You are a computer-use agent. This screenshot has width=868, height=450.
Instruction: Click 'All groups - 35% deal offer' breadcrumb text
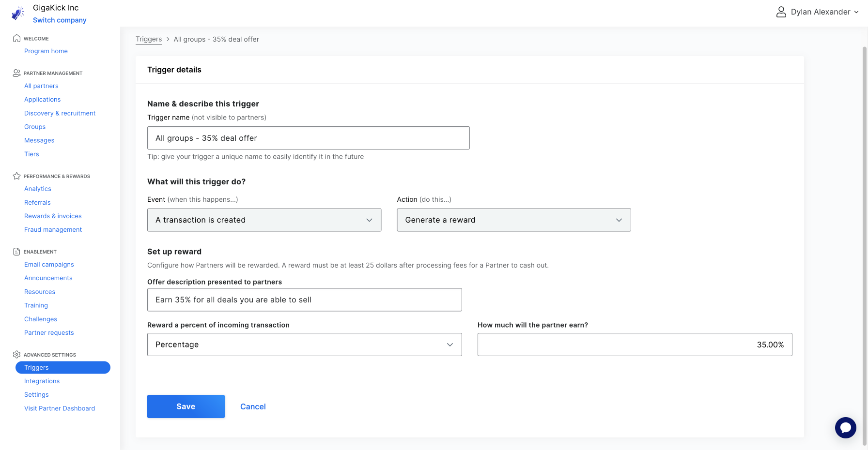pos(217,39)
